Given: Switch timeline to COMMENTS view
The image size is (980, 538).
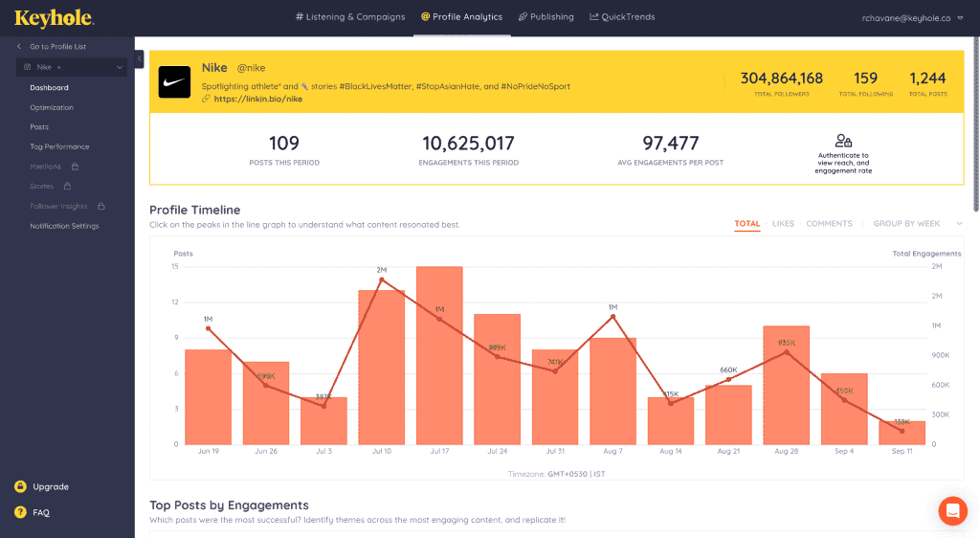Looking at the screenshot, I should [x=830, y=224].
